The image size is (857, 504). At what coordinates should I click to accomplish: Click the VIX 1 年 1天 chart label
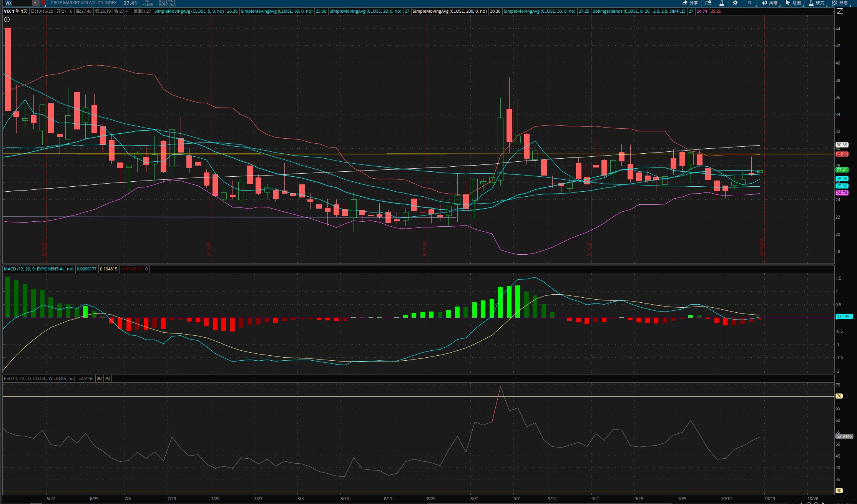click(15, 11)
